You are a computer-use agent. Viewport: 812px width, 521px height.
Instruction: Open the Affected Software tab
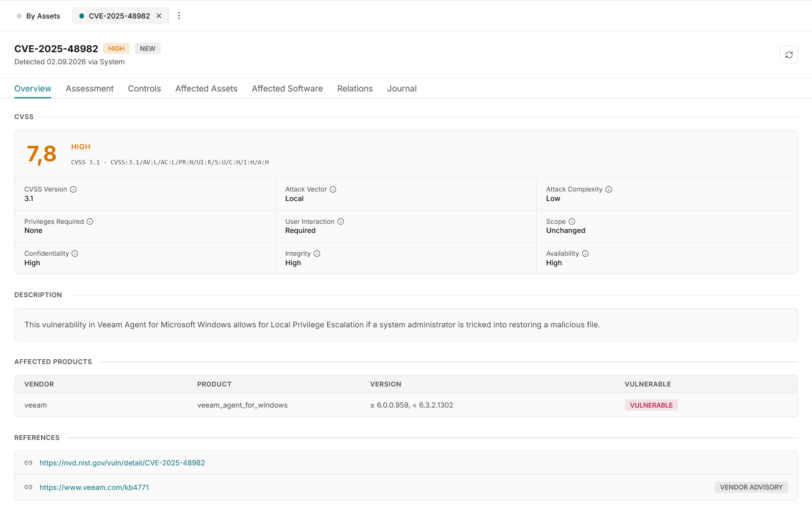[x=287, y=88]
